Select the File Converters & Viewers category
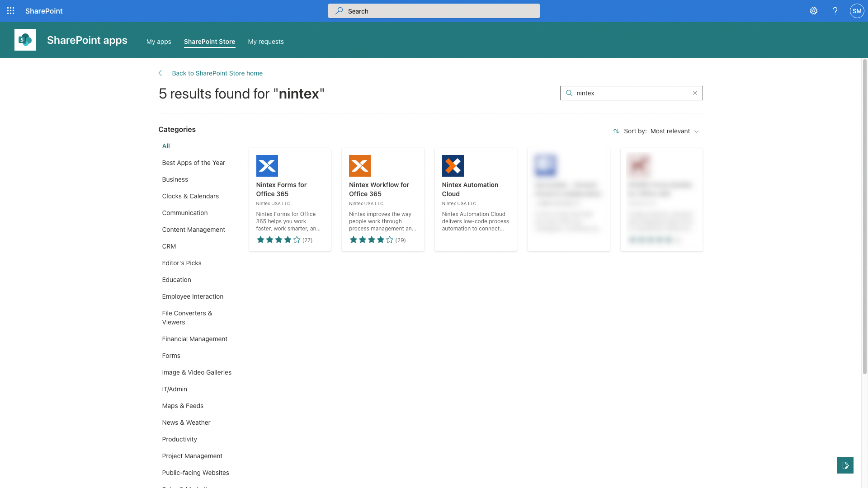868x488 pixels. pyautogui.click(x=187, y=318)
